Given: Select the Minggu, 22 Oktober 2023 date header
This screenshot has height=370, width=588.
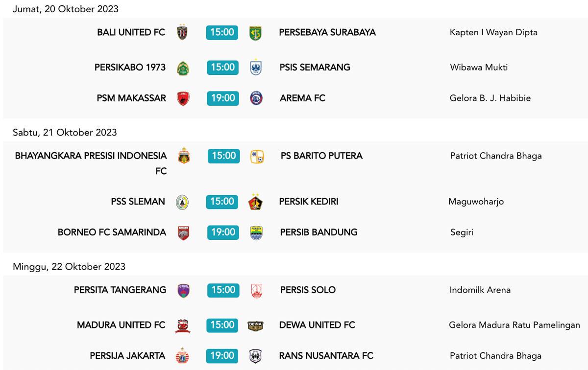Looking at the screenshot, I should [69, 266].
